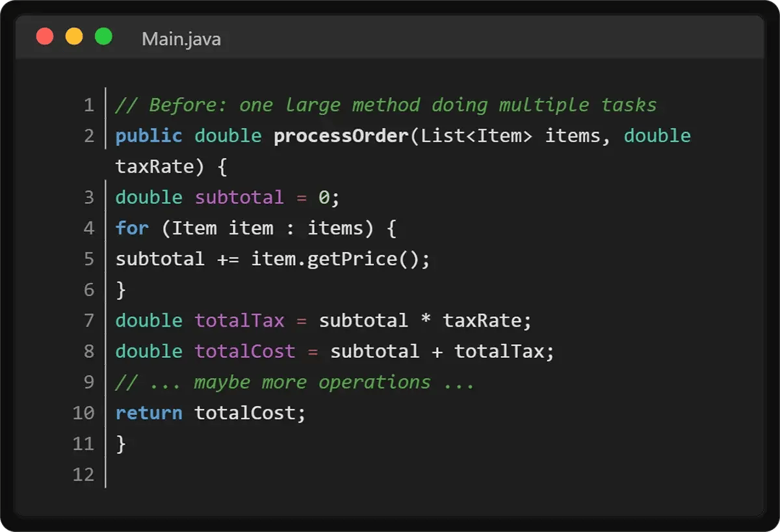This screenshot has width=780, height=532.
Task: Click 'taxRate) {' on wrapped line
Action: click(x=171, y=167)
